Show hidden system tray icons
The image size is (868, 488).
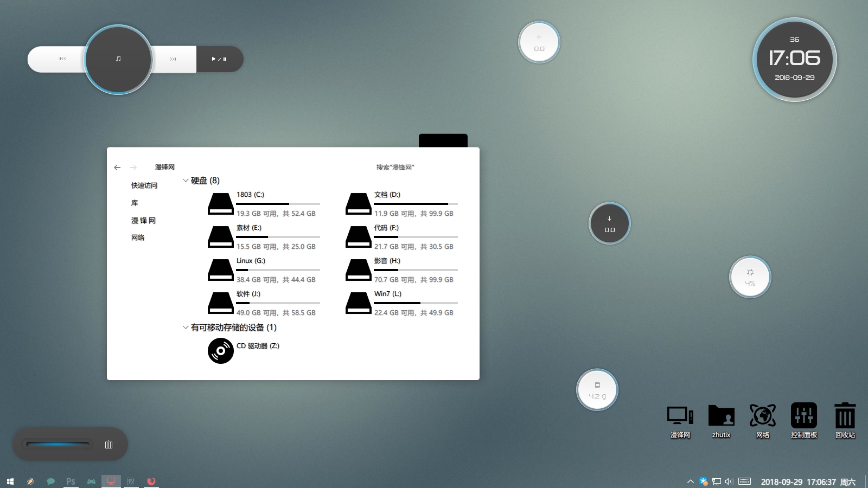tap(690, 481)
